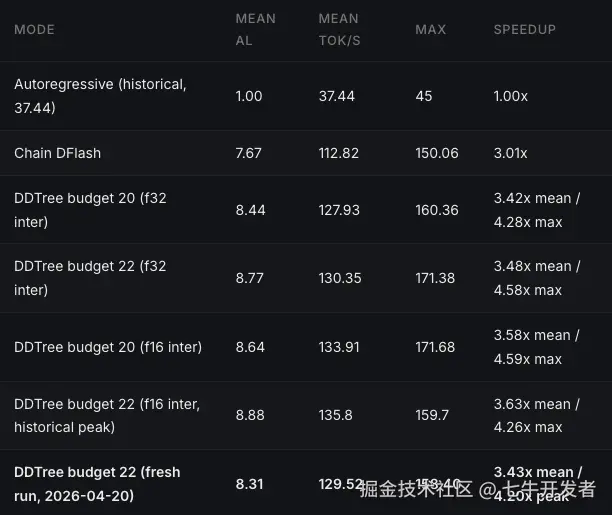Click the MEAN AL column header
Viewport: 612px width, 515px height.
(255, 30)
